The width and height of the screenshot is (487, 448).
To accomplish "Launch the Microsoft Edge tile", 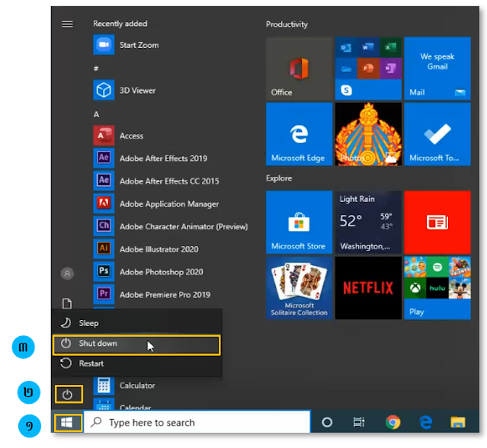I will 299,134.
